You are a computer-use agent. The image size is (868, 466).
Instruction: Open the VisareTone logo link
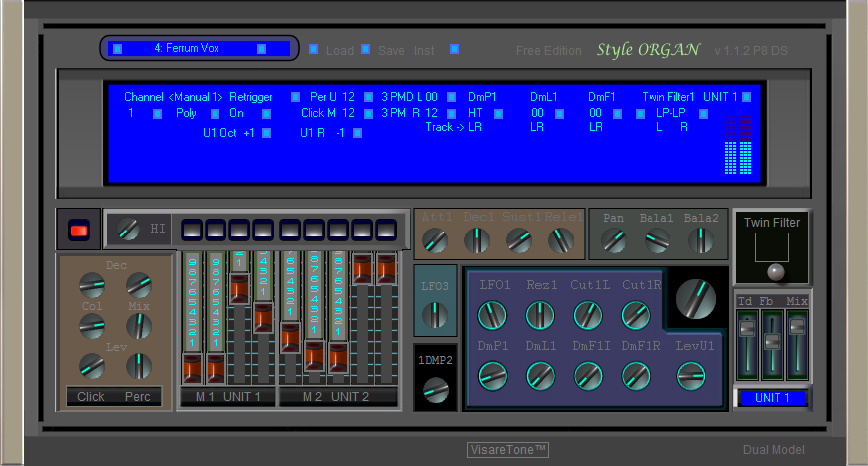point(508,449)
